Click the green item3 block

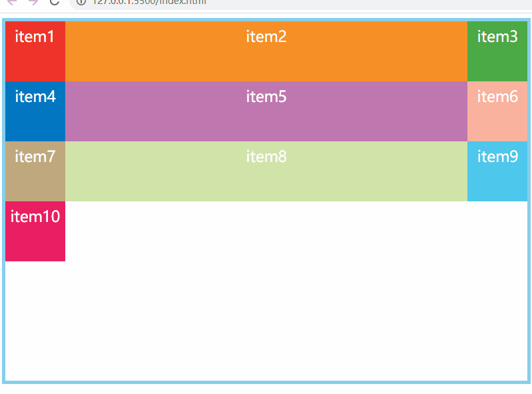coord(497,51)
